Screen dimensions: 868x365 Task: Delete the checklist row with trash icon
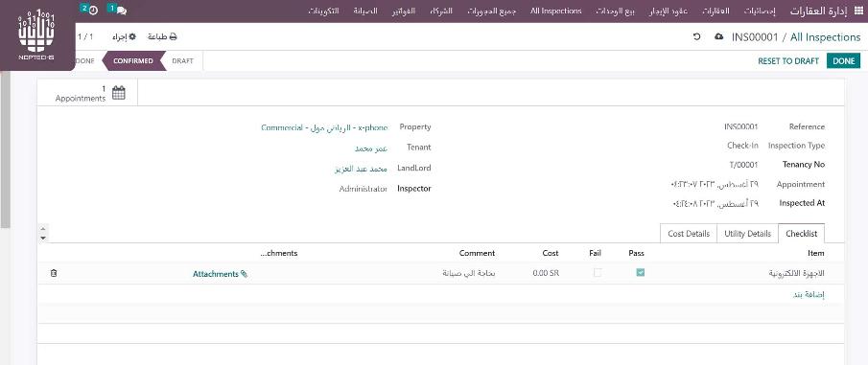[x=53, y=273]
